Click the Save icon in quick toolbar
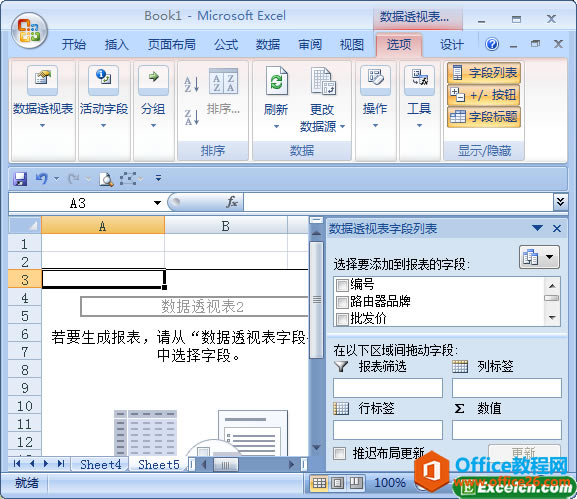577x499 pixels. pyautogui.click(x=20, y=179)
